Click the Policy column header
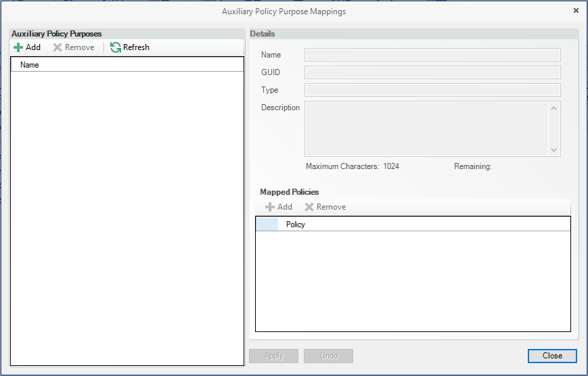588x376 pixels. tap(424, 224)
